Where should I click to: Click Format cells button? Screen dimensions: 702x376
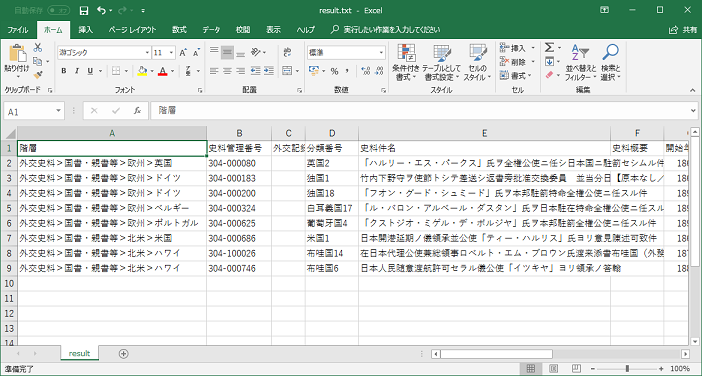point(516,75)
